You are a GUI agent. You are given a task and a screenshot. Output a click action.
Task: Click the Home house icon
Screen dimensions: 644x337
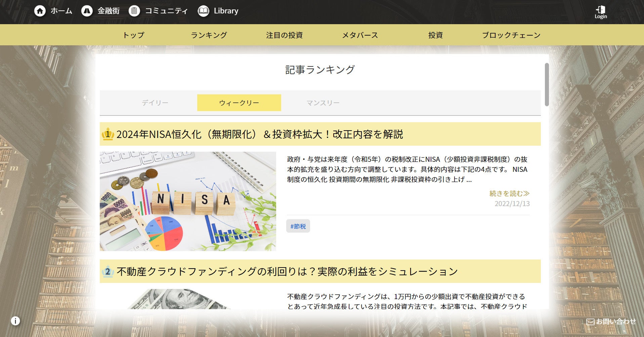(40, 11)
